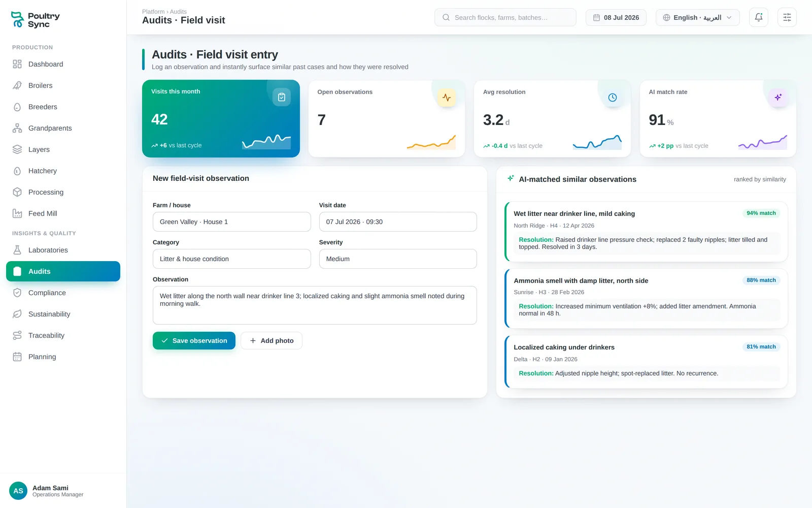Select Audits in the sidebar
The image size is (812, 508).
pos(63,271)
